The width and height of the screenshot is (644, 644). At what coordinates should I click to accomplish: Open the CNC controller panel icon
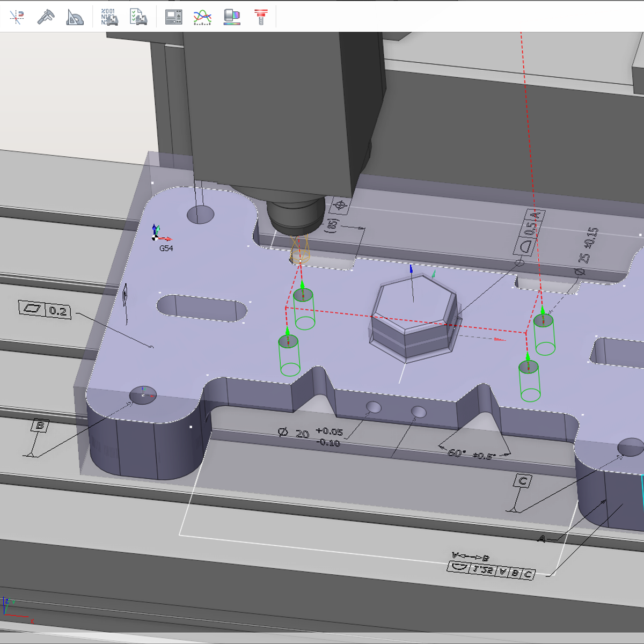click(x=173, y=17)
